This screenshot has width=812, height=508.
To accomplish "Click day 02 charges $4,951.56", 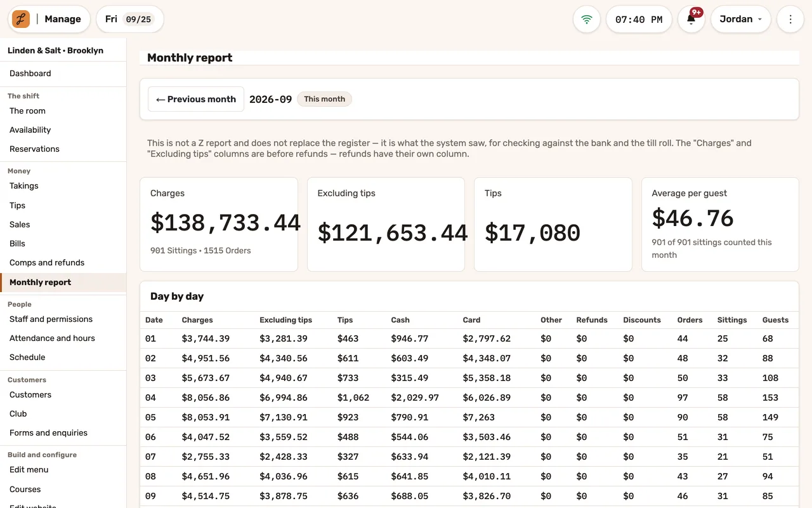I will [x=206, y=359].
